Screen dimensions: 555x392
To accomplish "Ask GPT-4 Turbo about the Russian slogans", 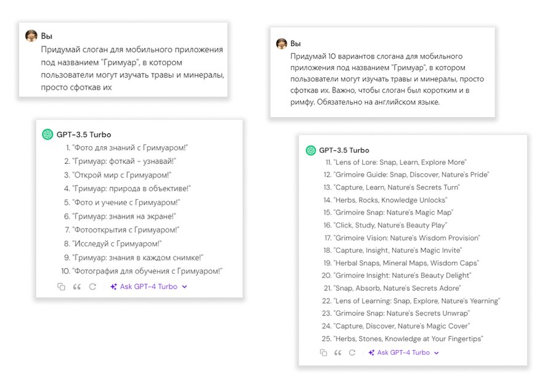I will [x=149, y=287].
